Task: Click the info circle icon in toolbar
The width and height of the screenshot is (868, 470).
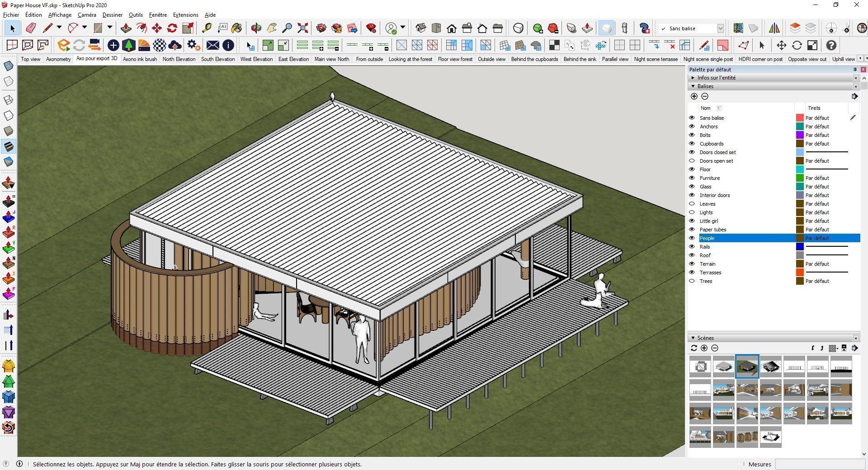Action: (228, 45)
